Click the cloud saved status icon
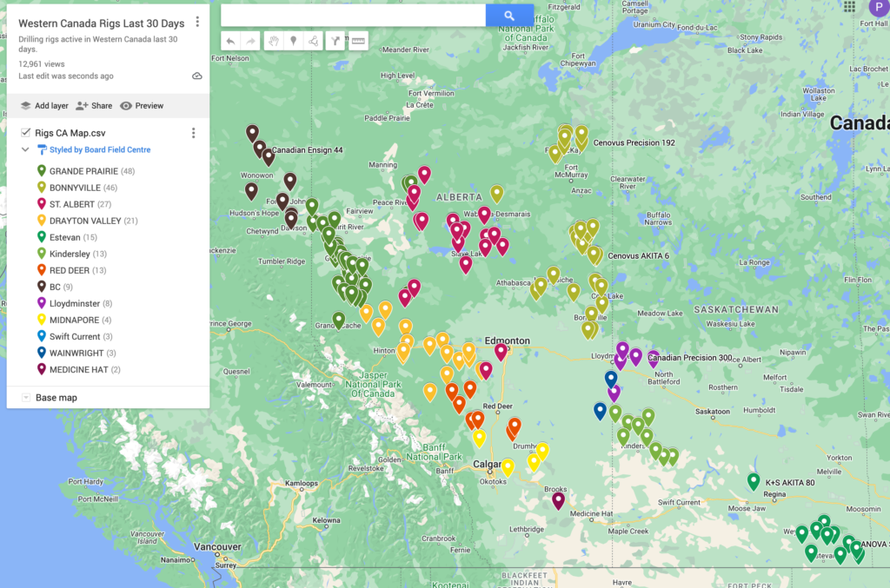The image size is (890, 588). 197,76
